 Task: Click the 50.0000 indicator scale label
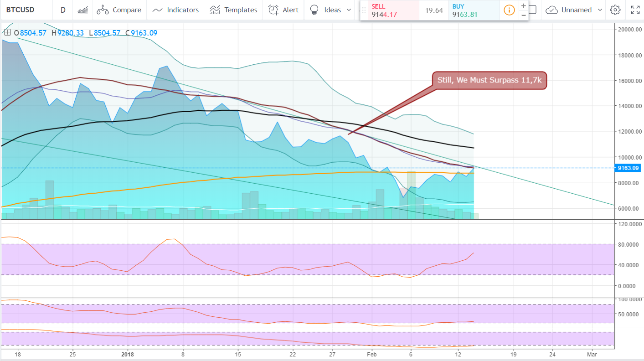pyautogui.click(x=629, y=315)
